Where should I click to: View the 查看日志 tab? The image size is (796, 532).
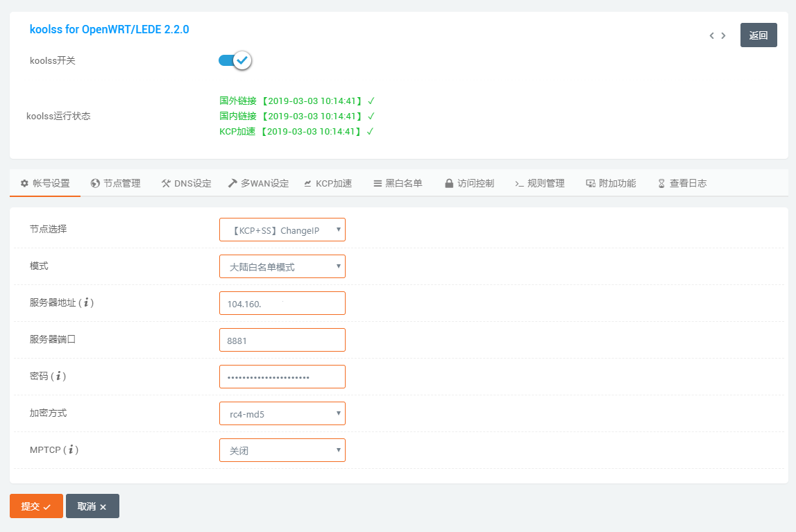pyautogui.click(x=682, y=183)
